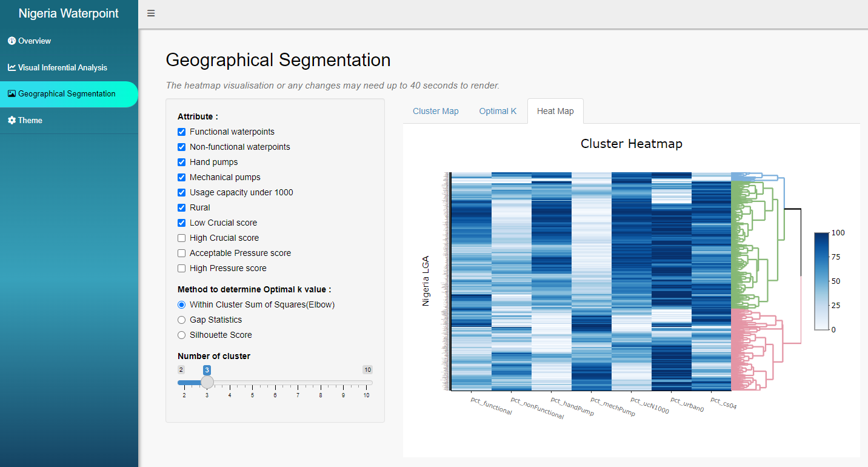Navigate to Overview in the sidebar
Image resolution: width=868 pixels, height=467 pixels.
[x=33, y=41]
